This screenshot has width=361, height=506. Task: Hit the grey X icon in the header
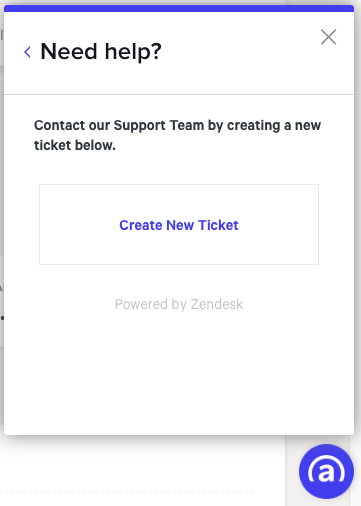coord(328,37)
